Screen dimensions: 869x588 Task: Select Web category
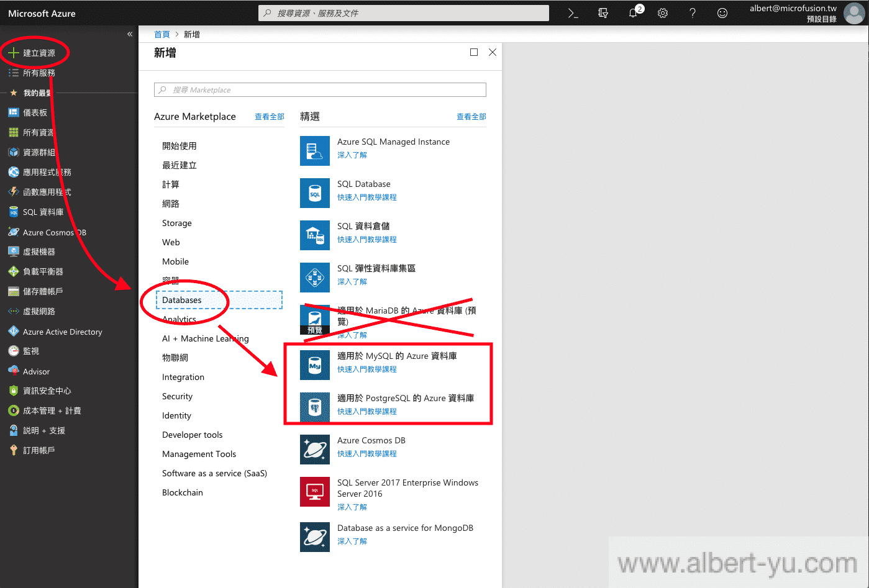pos(171,242)
